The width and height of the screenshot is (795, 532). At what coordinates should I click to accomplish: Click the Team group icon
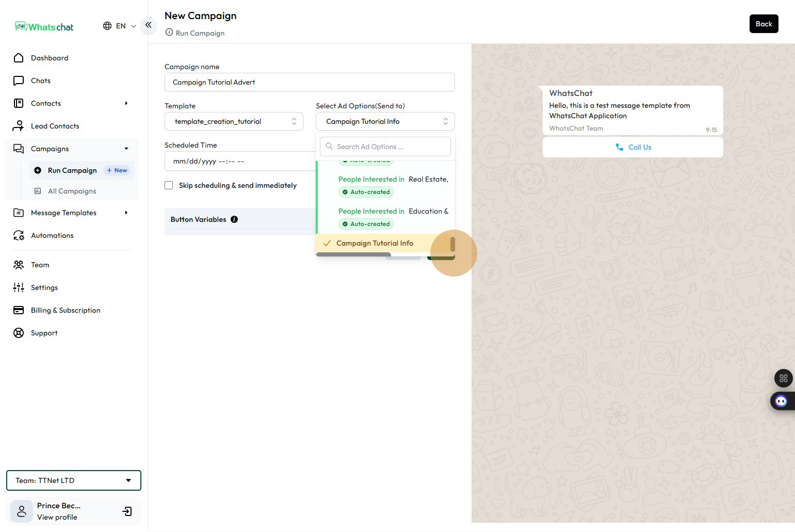[x=19, y=265]
